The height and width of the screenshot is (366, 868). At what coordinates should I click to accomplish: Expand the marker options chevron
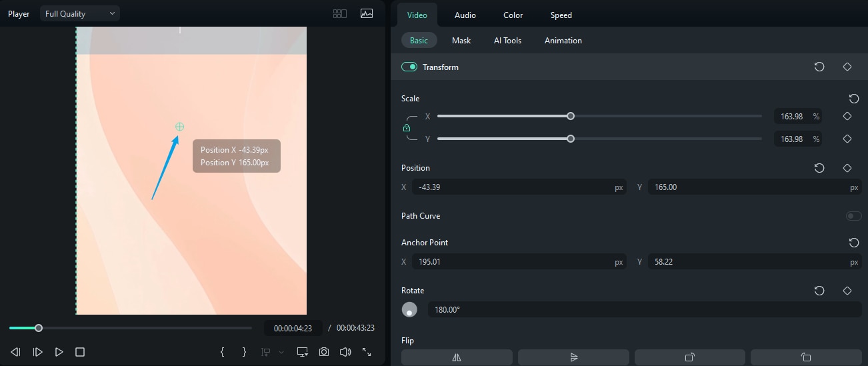(x=281, y=352)
